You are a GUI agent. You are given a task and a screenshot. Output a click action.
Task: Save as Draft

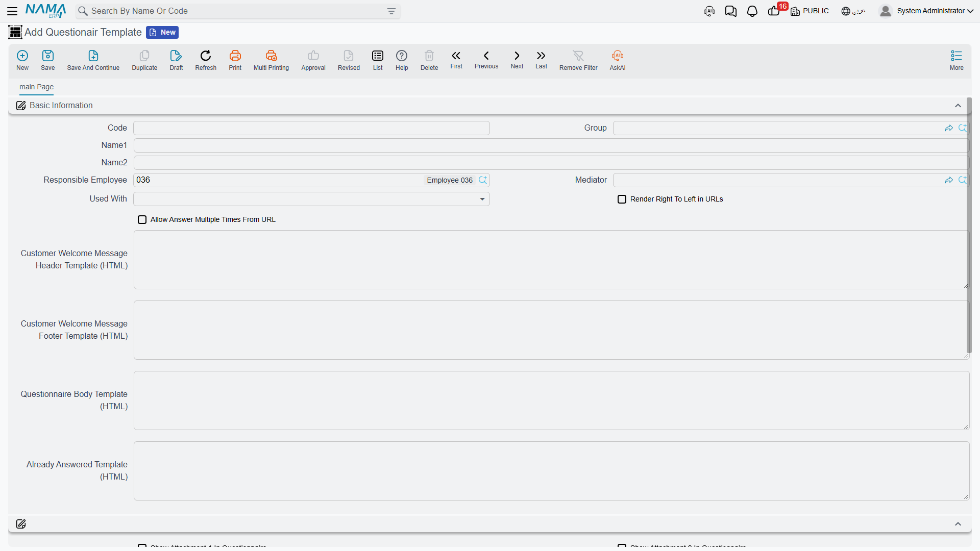click(176, 60)
